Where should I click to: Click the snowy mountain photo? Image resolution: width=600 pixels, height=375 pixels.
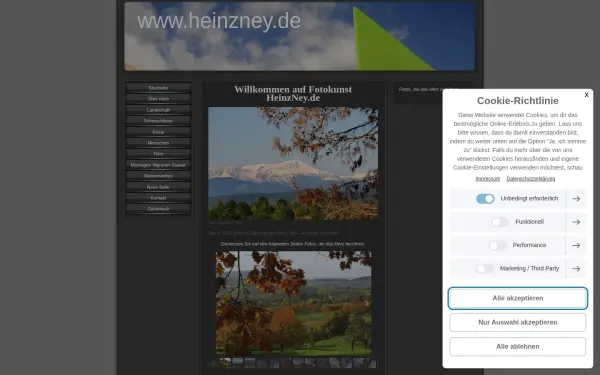click(293, 163)
